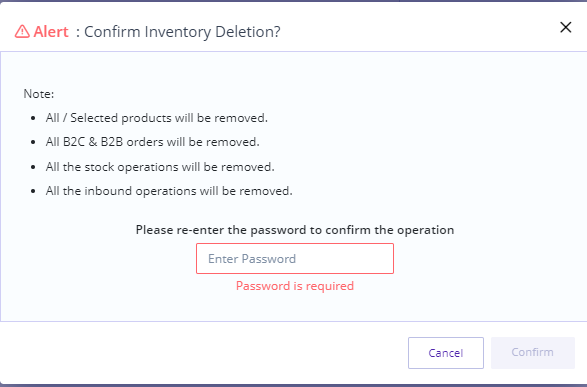Click the red Alert label
The height and width of the screenshot is (387, 587).
click(x=51, y=32)
